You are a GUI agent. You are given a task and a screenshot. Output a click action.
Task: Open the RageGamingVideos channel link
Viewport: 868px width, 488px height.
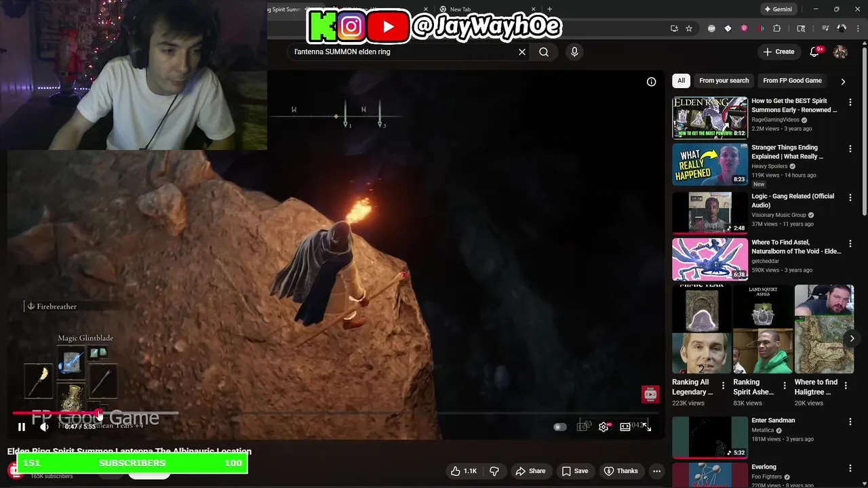[x=775, y=120]
